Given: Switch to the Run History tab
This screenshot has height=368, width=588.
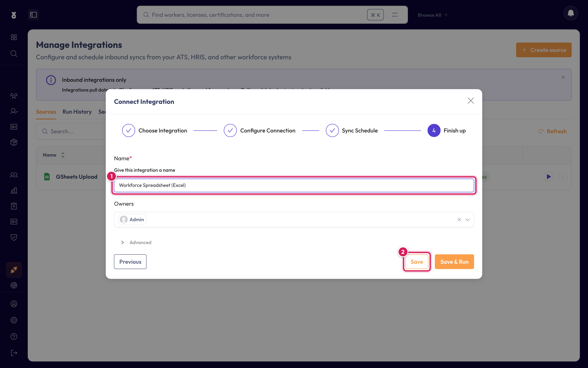Looking at the screenshot, I should click(77, 112).
